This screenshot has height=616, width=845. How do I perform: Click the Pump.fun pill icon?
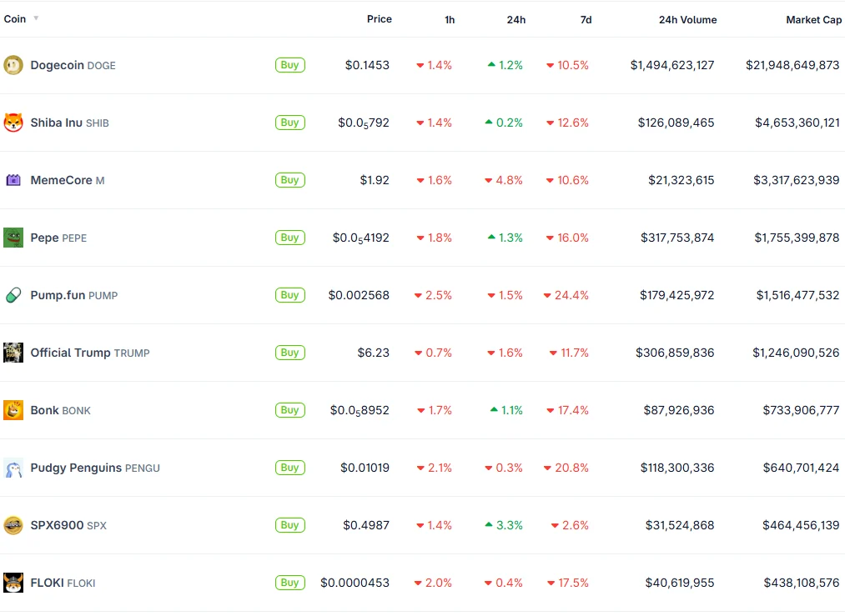(x=13, y=295)
